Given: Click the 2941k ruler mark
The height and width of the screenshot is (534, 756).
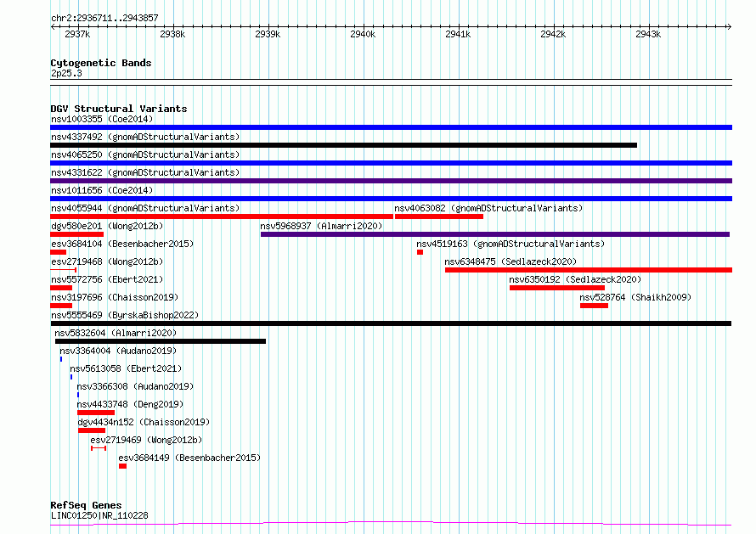Looking at the screenshot, I should pos(458,34).
